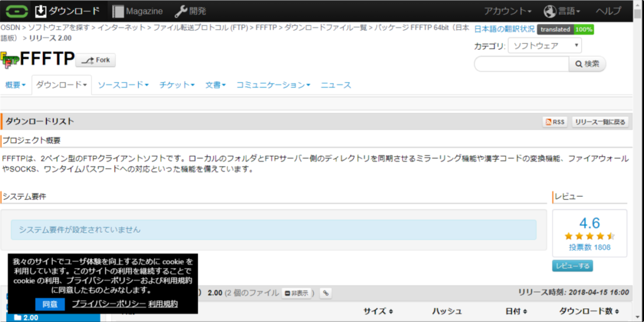Click the レビューする button
Screen dimensions: 644x322
[572, 266]
